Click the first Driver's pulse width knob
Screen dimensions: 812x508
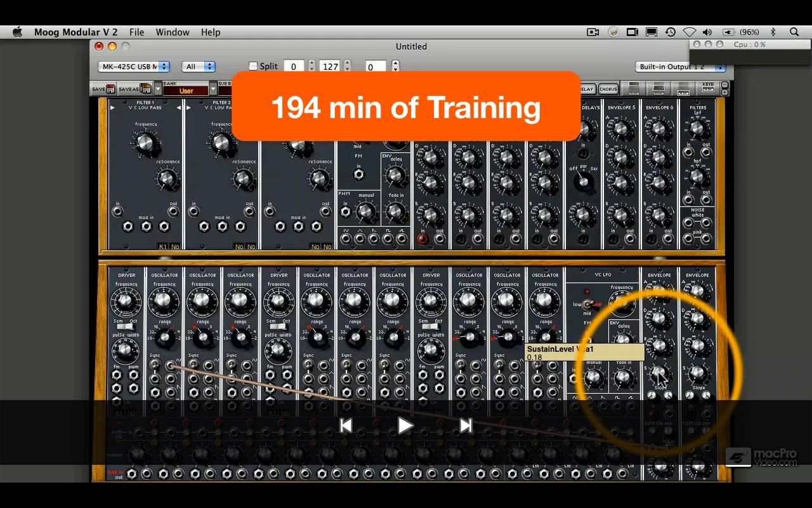(126, 350)
